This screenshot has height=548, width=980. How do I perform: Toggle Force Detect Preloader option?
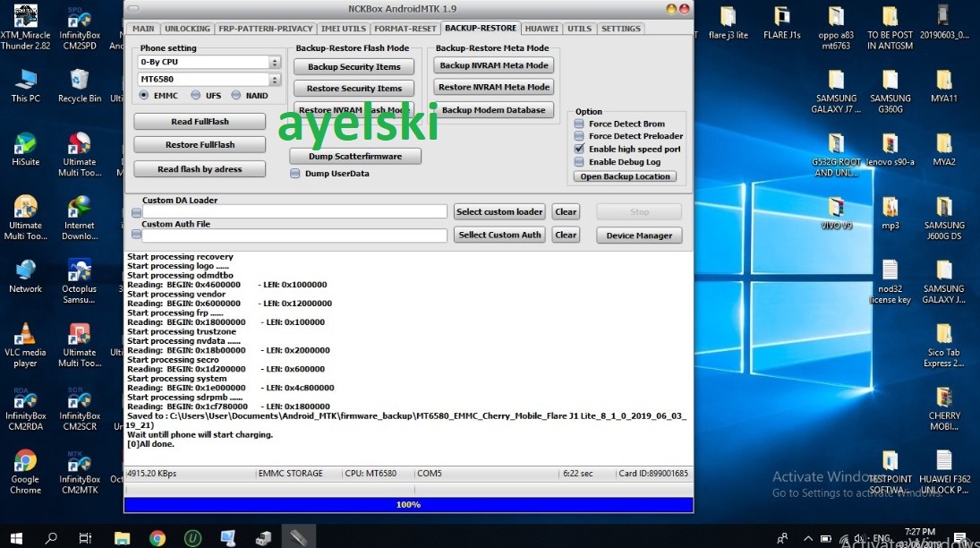[x=579, y=136]
